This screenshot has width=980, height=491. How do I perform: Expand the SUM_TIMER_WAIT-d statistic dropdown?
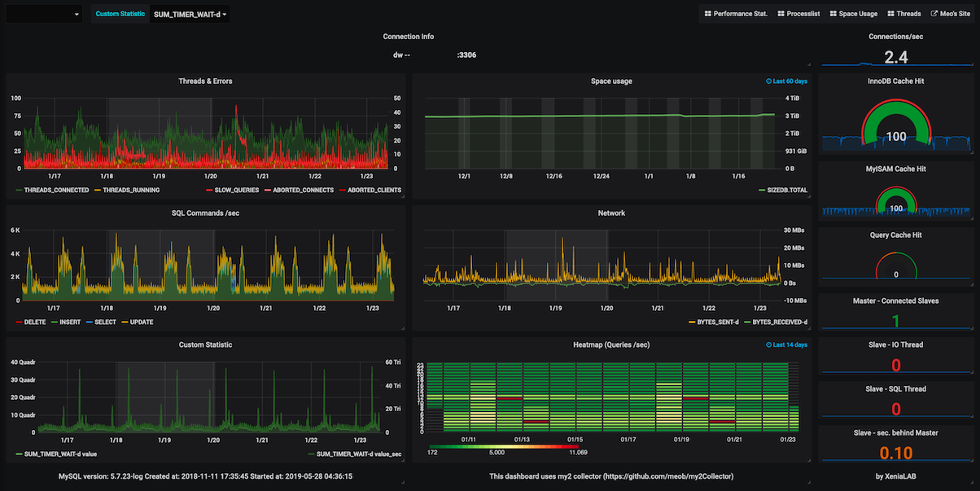(x=190, y=14)
